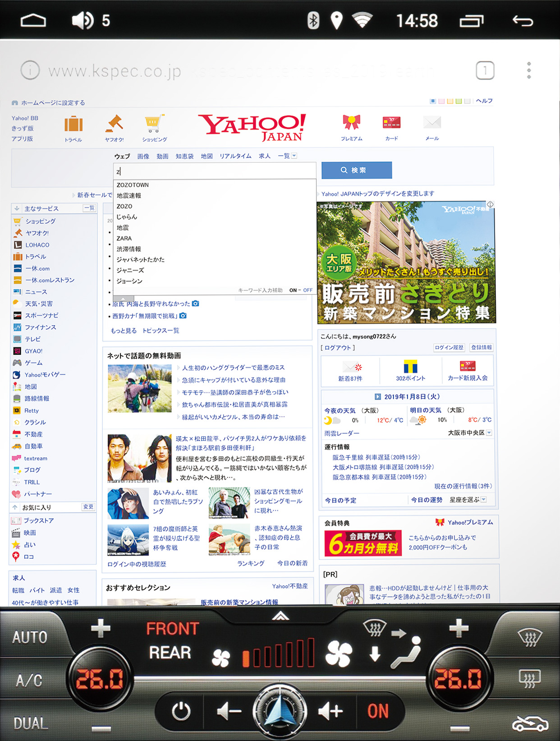This screenshot has width=560, height=741.
Task: Open the Osaka mansion banner ad
Action: [406, 262]
